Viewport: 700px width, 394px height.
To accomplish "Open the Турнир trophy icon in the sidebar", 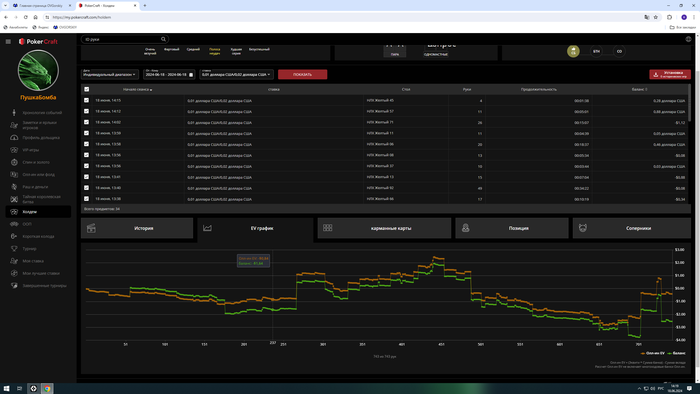I will point(14,249).
